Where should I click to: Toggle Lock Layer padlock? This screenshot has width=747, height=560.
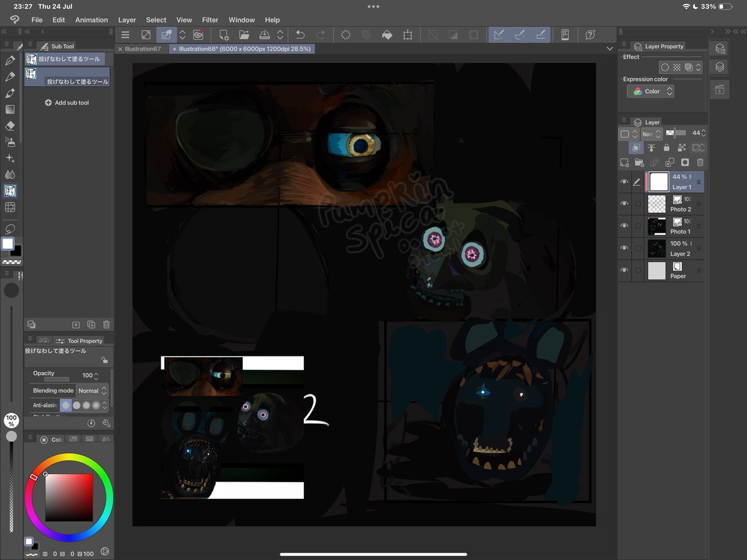[667, 147]
